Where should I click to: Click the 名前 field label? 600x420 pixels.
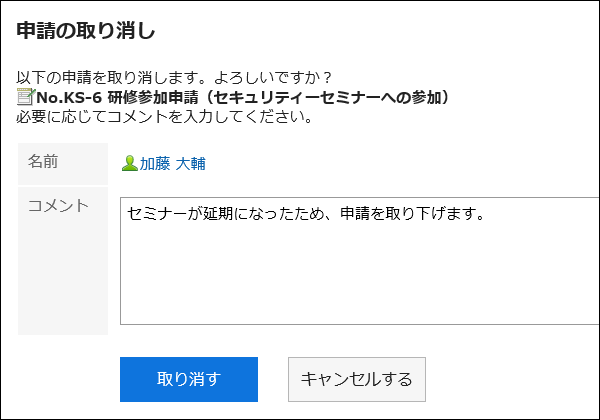tap(42, 161)
